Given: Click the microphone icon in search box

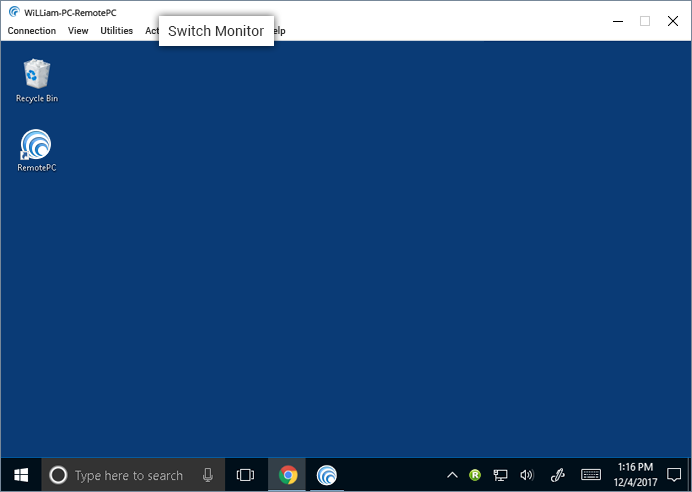Looking at the screenshot, I should click(208, 475).
